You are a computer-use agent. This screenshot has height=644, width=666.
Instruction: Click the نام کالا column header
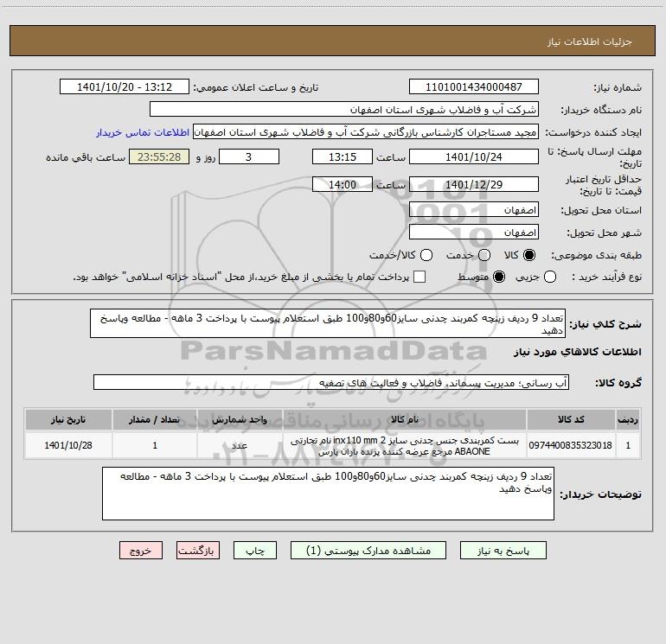coord(405,419)
